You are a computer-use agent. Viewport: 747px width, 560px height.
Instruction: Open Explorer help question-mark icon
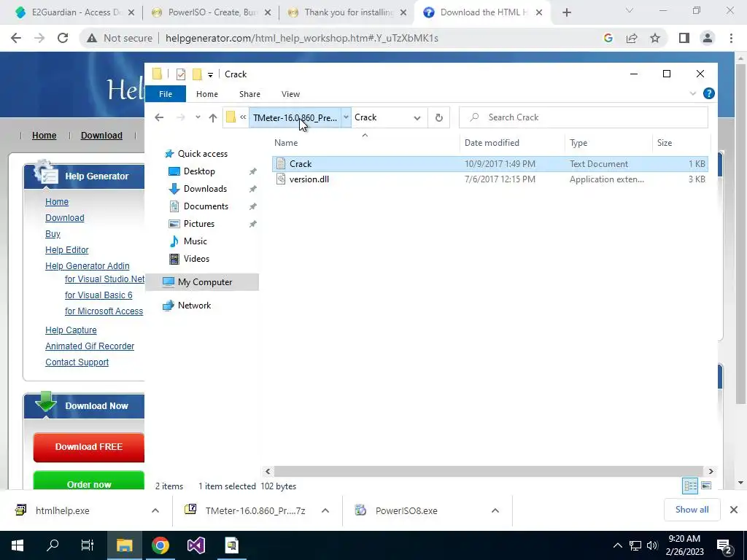709,93
